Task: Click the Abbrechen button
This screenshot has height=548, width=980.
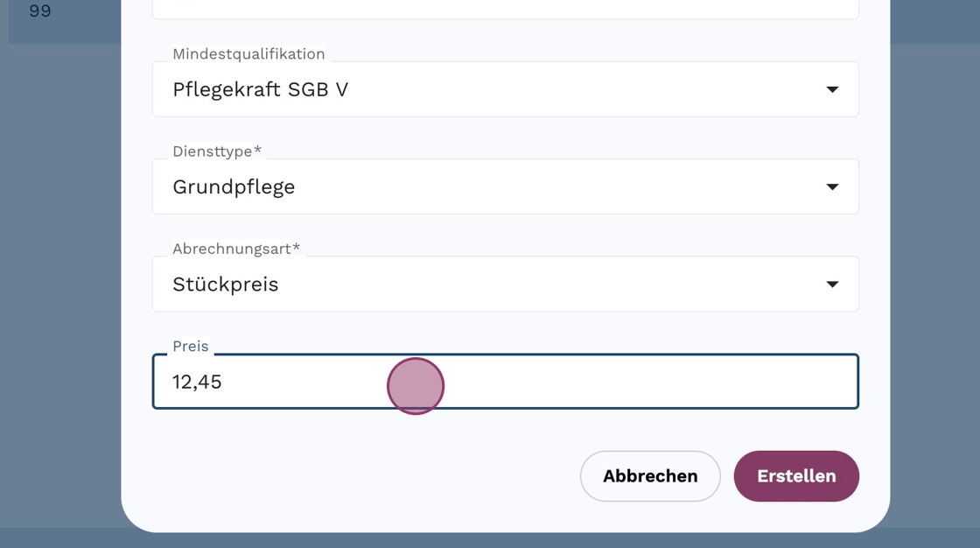Action: (650, 476)
